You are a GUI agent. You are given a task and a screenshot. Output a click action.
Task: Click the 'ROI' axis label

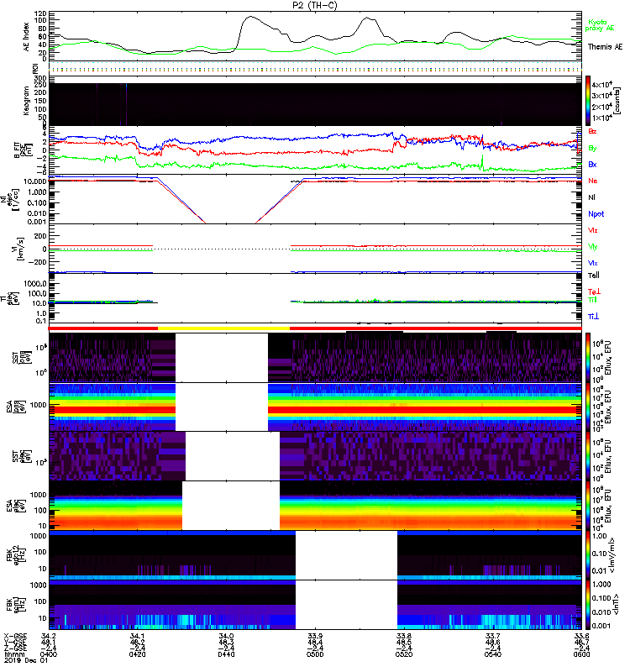tap(36, 69)
